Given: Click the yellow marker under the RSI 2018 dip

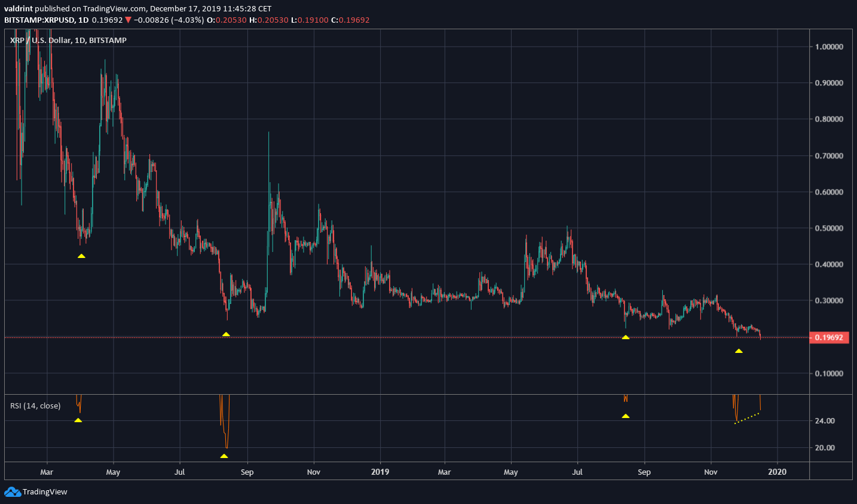Looking at the screenshot, I should point(224,456).
